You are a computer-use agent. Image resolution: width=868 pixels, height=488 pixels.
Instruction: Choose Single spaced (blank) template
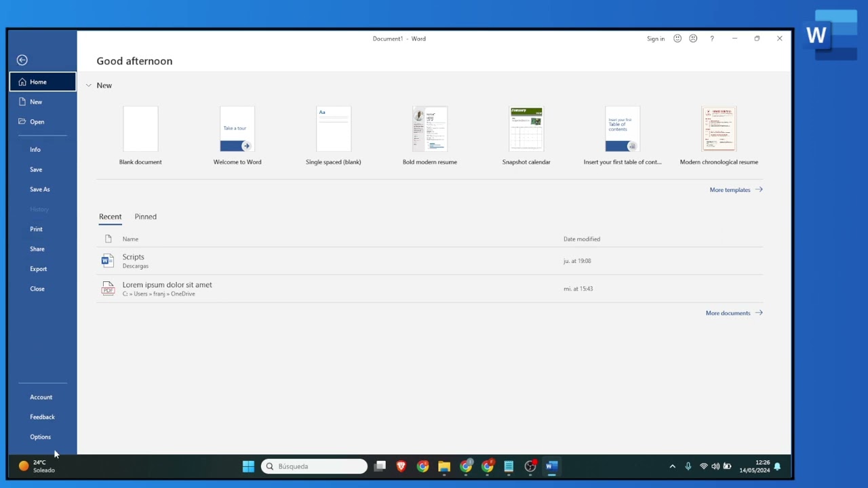click(x=334, y=136)
